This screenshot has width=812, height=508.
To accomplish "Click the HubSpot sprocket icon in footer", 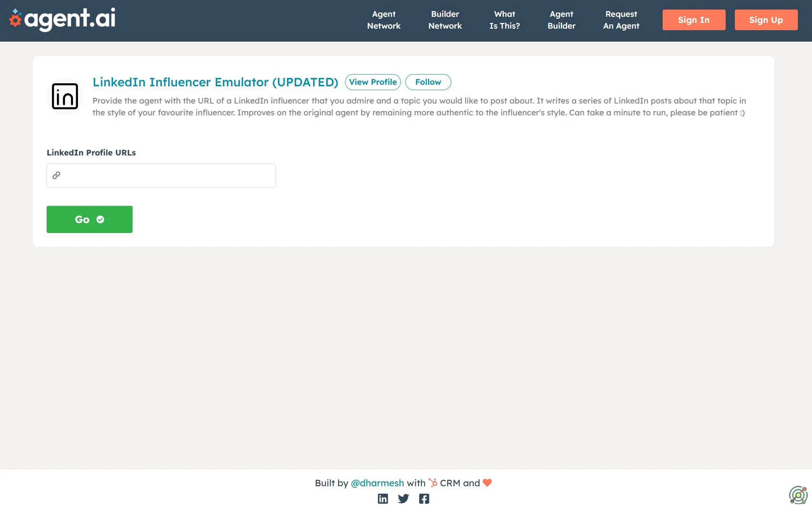I will point(433,482).
